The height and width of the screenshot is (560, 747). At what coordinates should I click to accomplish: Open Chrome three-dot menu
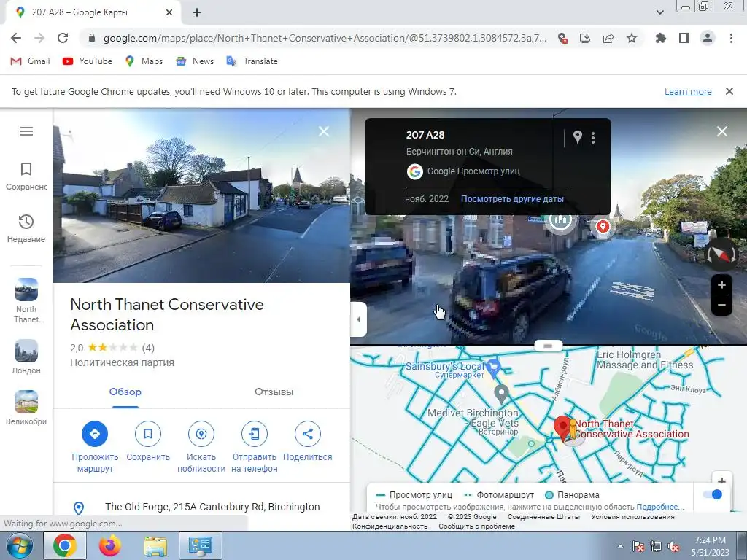coord(731,38)
